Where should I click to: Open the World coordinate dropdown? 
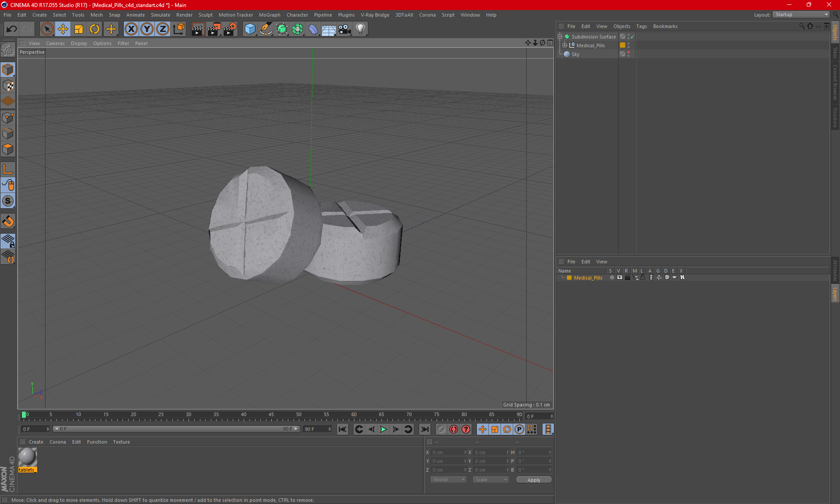(x=448, y=479)
